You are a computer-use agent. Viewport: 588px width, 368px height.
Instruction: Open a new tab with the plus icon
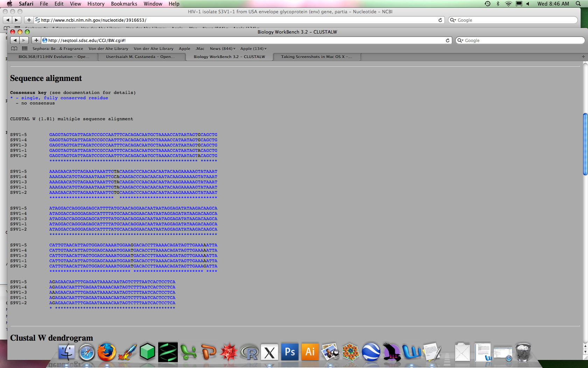[x=583, y=57]
